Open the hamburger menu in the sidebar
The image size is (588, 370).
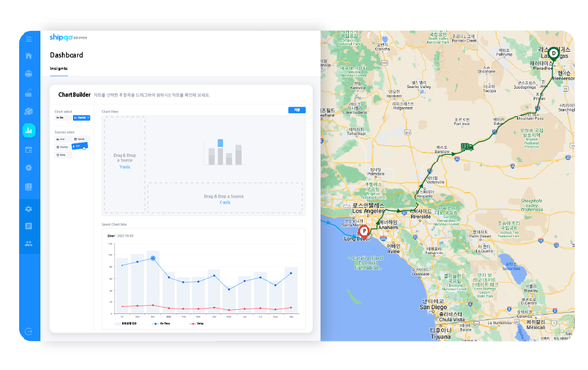[x=29, y=40]
